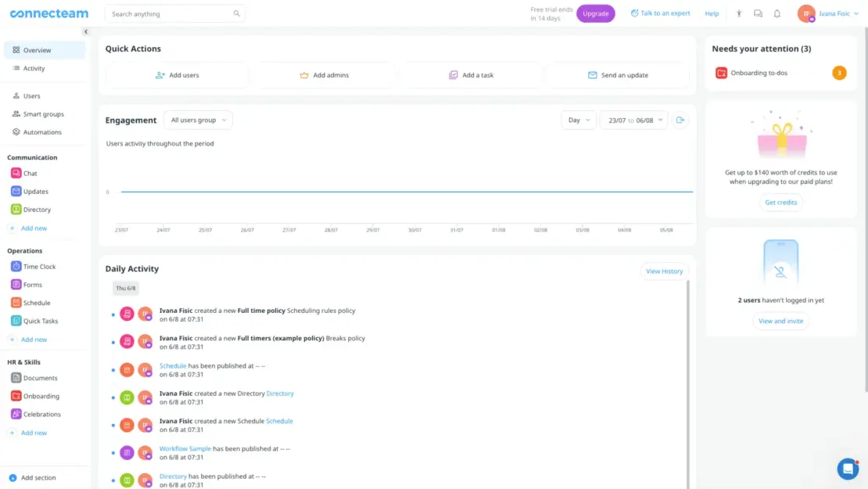Open the accessibility icon in header
The height and width of the screenshot is (489, 868).
(739, 13)
